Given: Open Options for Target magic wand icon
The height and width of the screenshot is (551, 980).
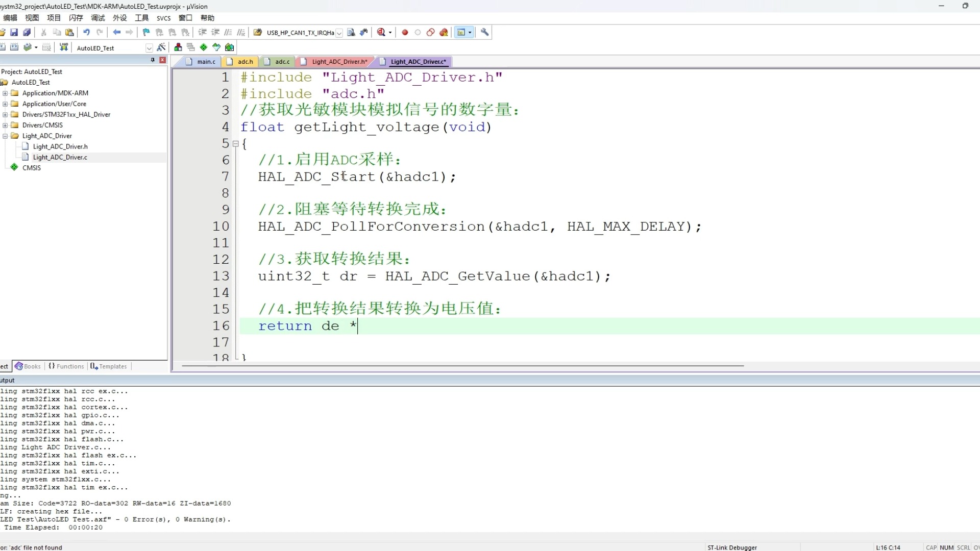Looking at the screenshot, I should point(161,47).
